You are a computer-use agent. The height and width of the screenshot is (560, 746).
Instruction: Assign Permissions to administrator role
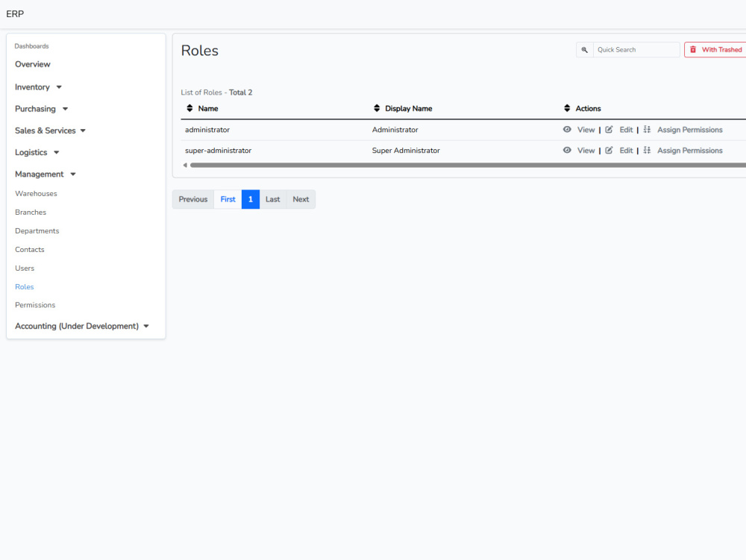[689, 130]
